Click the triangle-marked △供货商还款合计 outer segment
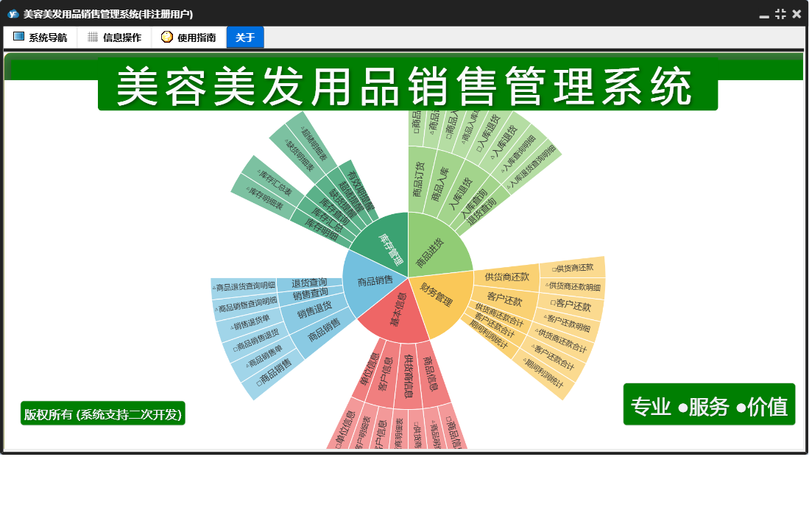 561,340
